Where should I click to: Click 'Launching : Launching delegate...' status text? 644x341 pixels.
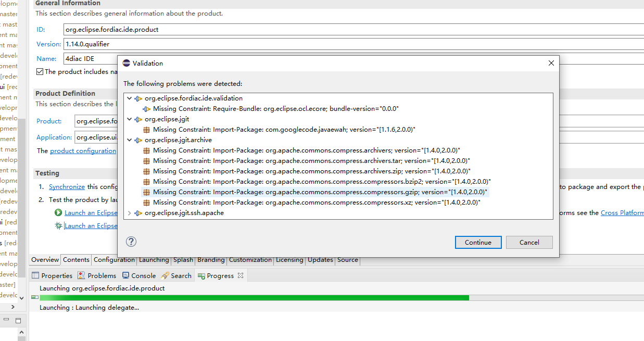89,307
